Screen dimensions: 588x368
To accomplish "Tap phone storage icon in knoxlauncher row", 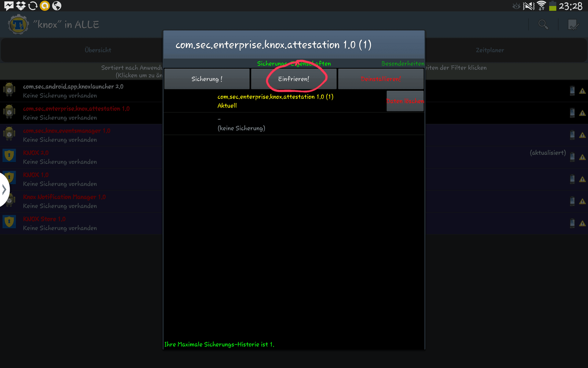I will pyautogui.click(x=572, y=91).
